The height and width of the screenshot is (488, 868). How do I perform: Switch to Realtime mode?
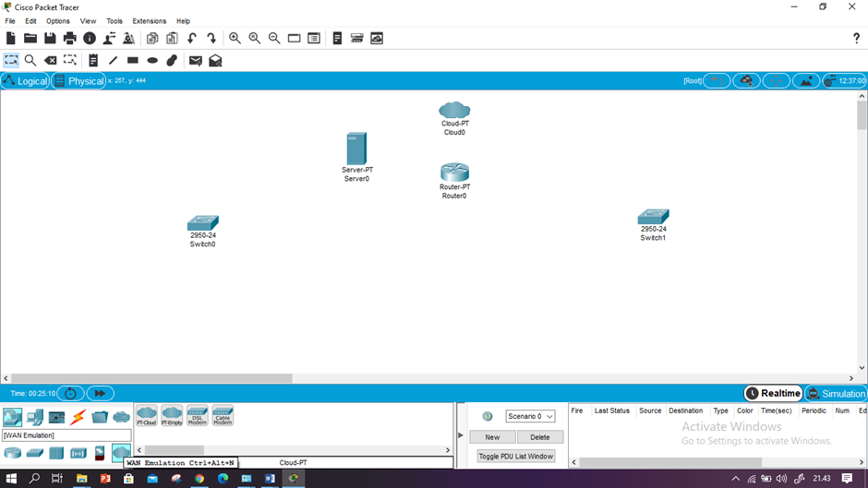[x=773, y=393]
